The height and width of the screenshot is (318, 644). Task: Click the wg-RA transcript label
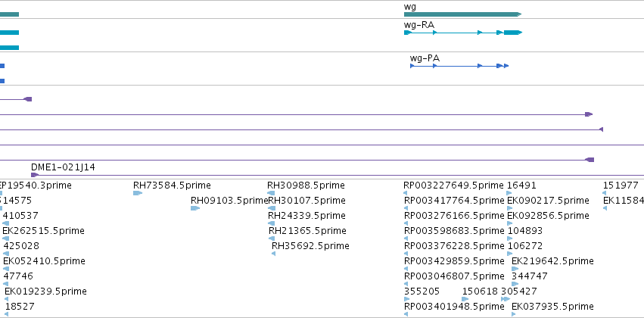coord(419,25)
